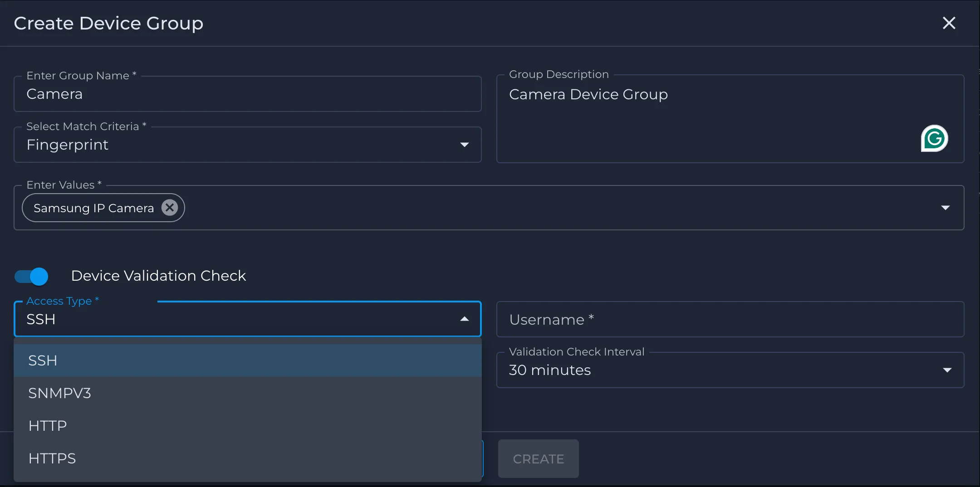Click the Fingerprint value in Match Criteria
Screen dimensions: 980x487
[x=68, y=145]
